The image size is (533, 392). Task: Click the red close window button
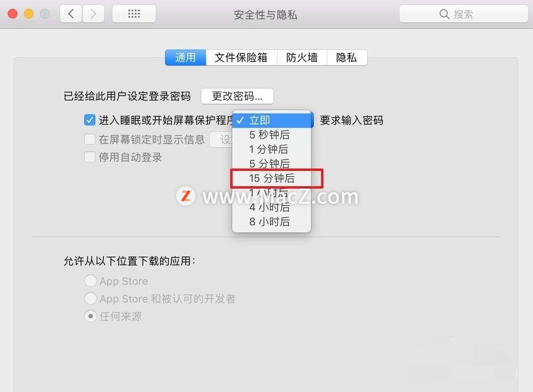point(12,14)
